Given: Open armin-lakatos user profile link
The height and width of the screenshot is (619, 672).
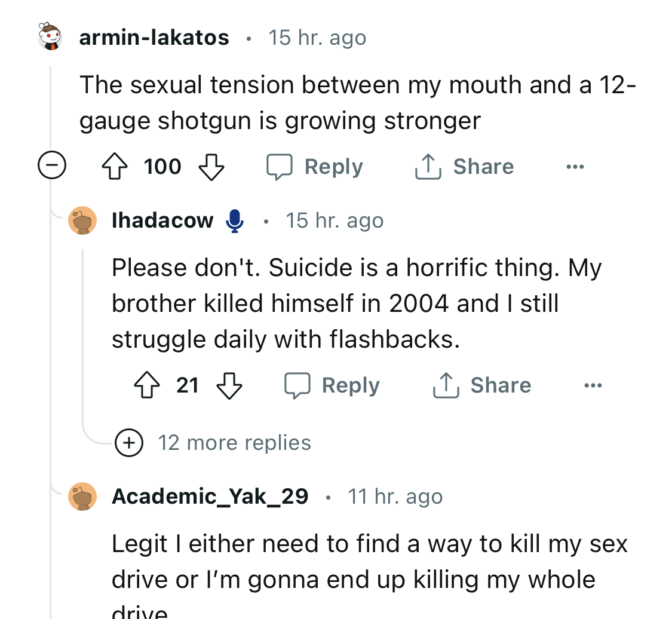Looking at the screenshot, I should point(154,37).
